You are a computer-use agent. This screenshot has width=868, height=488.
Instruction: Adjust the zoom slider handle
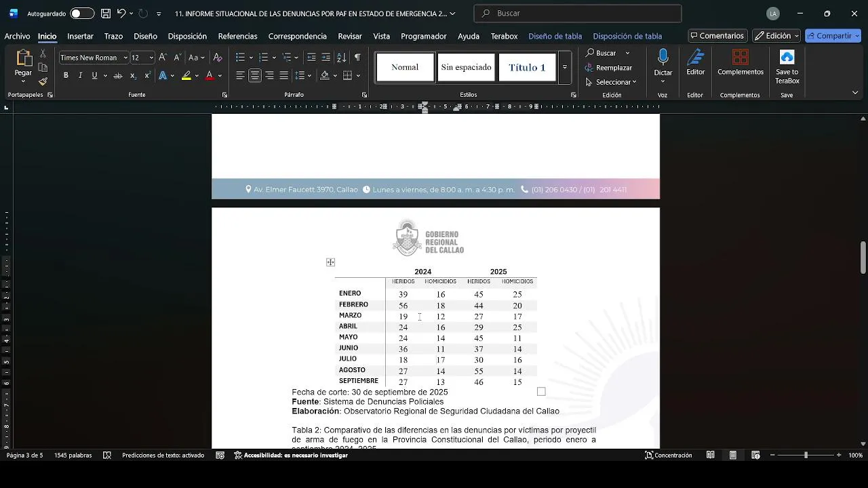coord(806,455)
